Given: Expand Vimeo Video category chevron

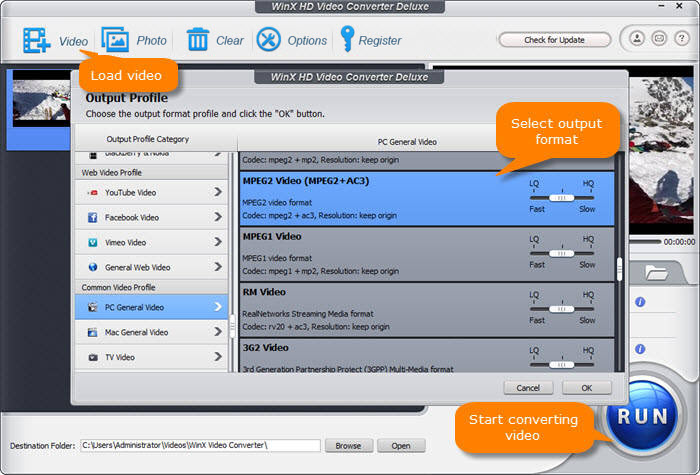Looking at the screenshot, I should click(x=217, y=242).
